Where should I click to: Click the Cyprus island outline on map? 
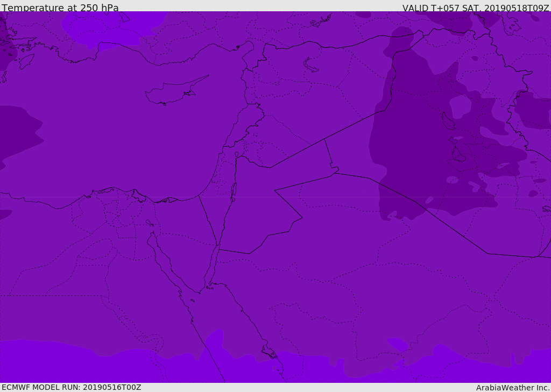tap(177, 90)
